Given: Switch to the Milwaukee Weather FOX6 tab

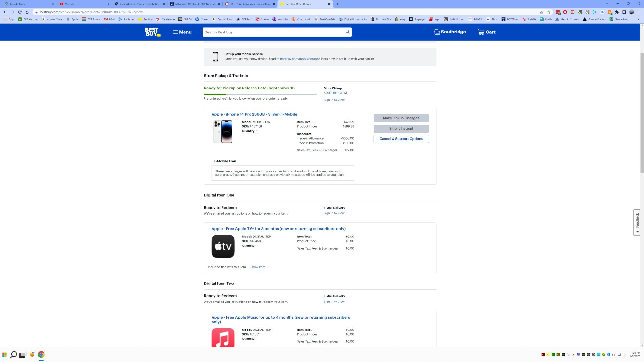Looking at the screenshot, I should (x=195, y=4).
